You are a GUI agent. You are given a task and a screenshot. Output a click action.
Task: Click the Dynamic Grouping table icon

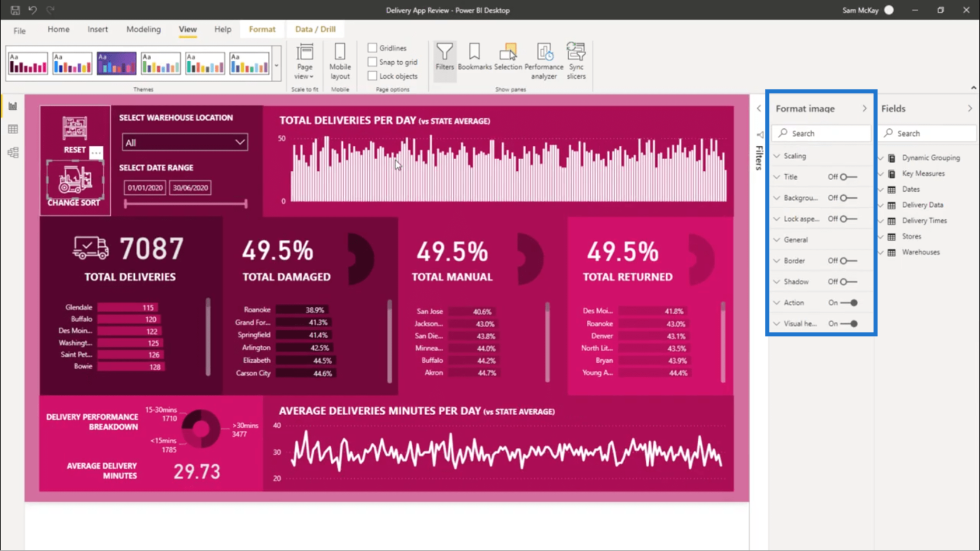point(891,158)
